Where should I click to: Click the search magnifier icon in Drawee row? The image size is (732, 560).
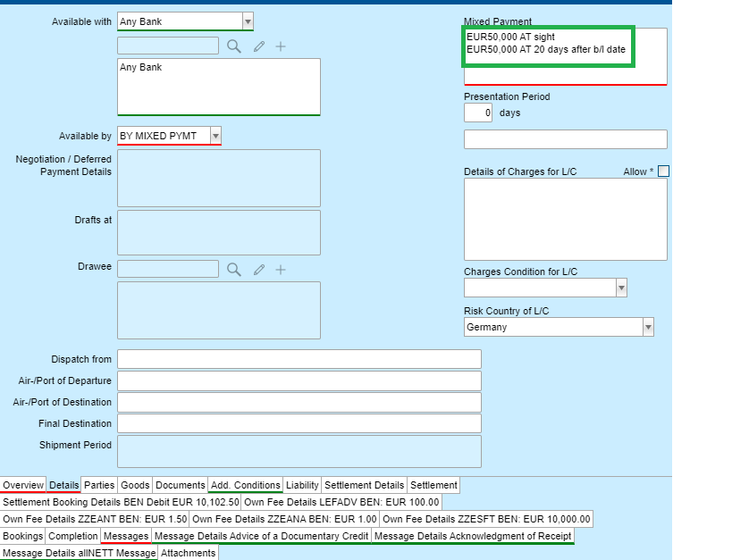click(x=234, y=269)
